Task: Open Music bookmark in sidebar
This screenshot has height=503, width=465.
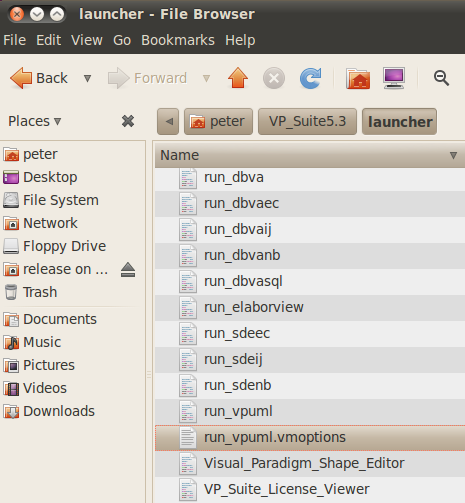Action: 73,342
